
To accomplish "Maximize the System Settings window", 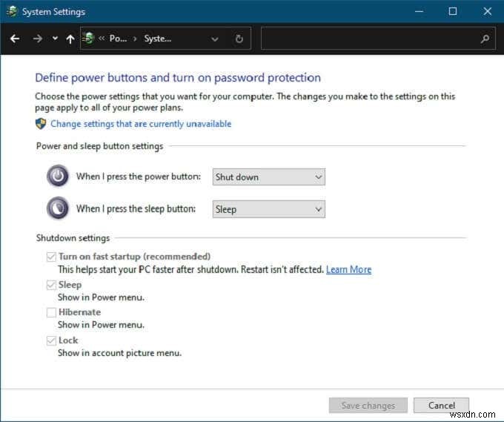I will tap(453, 12).
